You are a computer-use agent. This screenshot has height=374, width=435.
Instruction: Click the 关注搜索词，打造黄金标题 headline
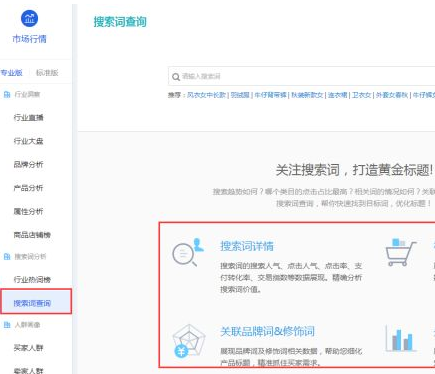[354, 170]
